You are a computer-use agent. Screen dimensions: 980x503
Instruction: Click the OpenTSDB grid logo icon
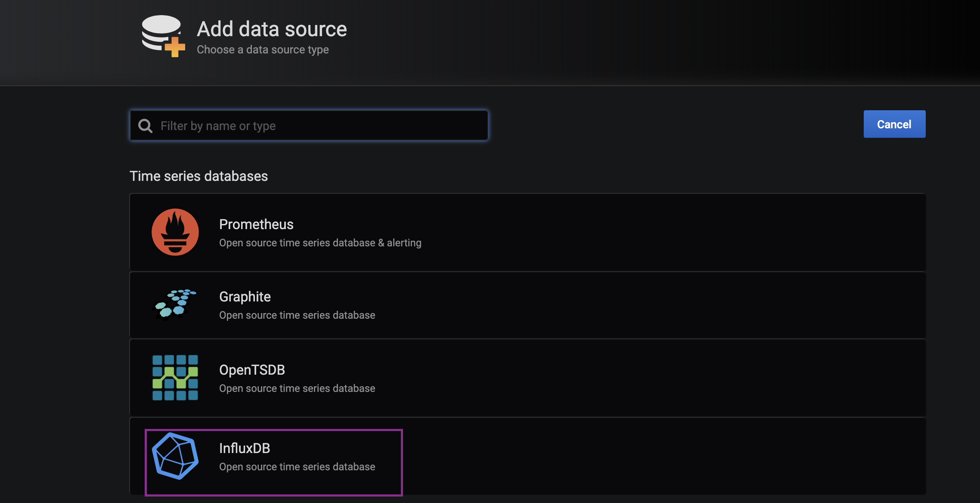tap(175, 378)
